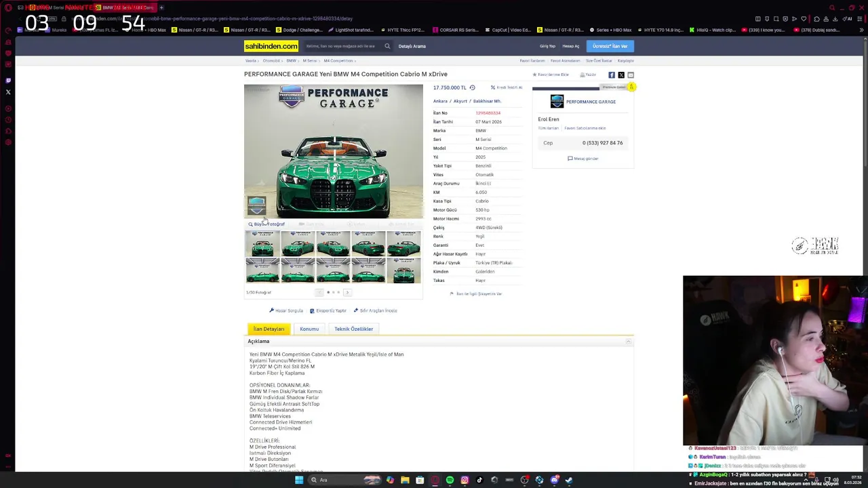The height and width of the screenshot is (488, 868).
Task: Open File Explorer from taskbar
Action: click(405, 480)
